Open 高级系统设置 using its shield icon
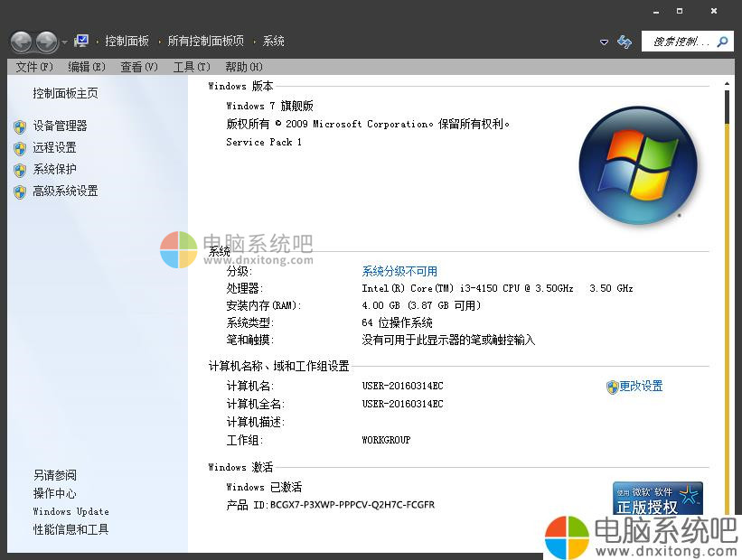Viewport: 742px width, 560px height. coord(20,191)
